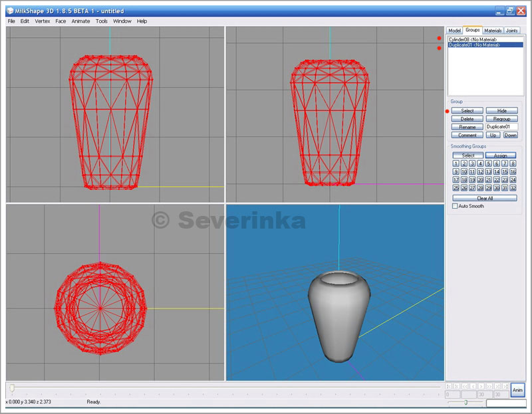Choose smoothing group 17
The image size is (532, 414).
456,179
